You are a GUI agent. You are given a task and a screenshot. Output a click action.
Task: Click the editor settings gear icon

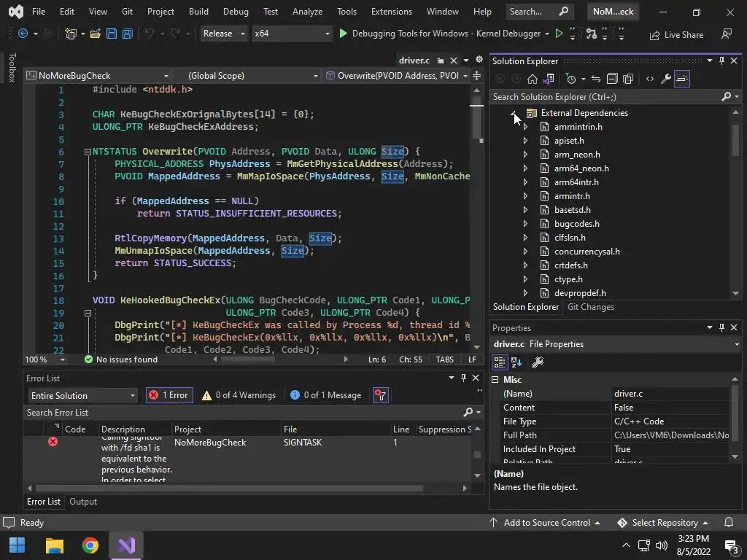coord(479,60)
